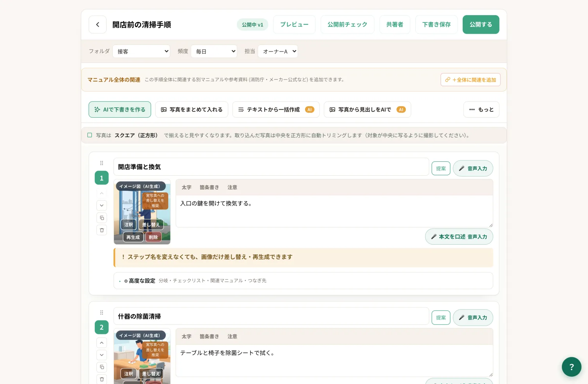The image size is (588, 384).
Task: Apply 箇条書き in step 2 editor
Action: tap(209, 337)
